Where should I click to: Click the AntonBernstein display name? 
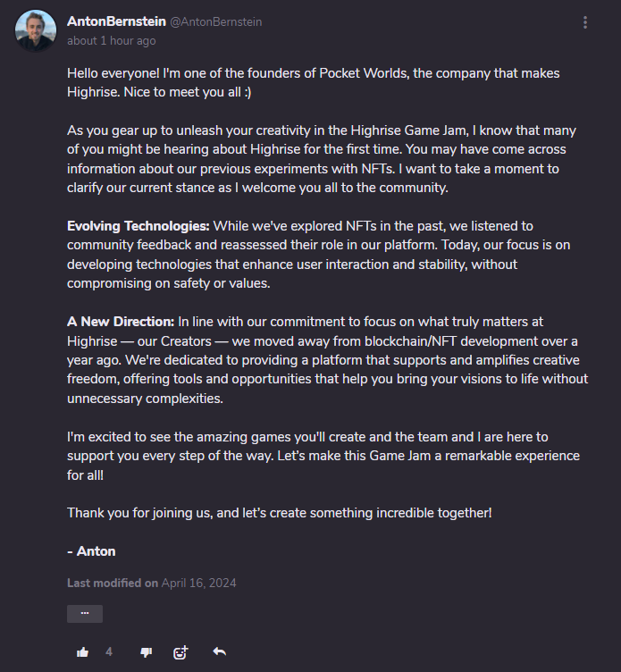coord(116,21)
